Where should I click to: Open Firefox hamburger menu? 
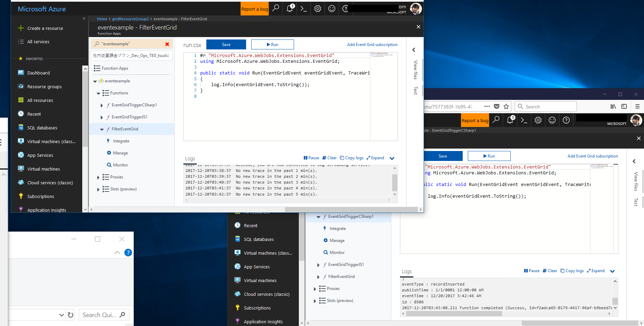[x=637, y=106]
